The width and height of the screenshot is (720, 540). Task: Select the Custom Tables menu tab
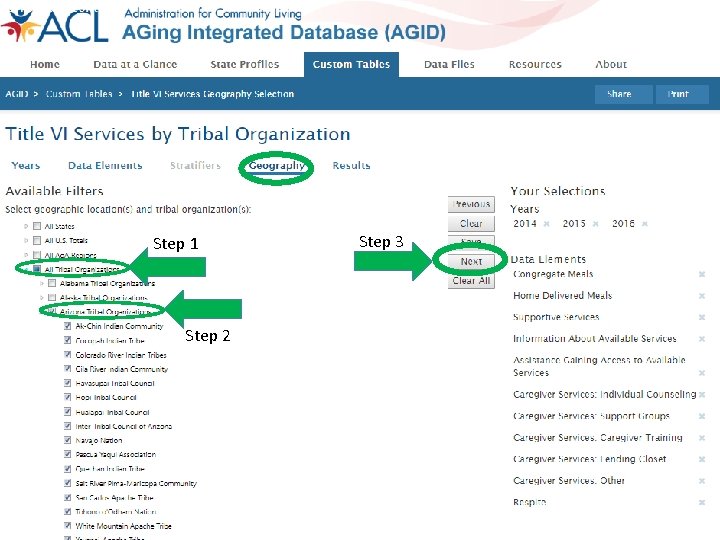click(x=351, y=65)
